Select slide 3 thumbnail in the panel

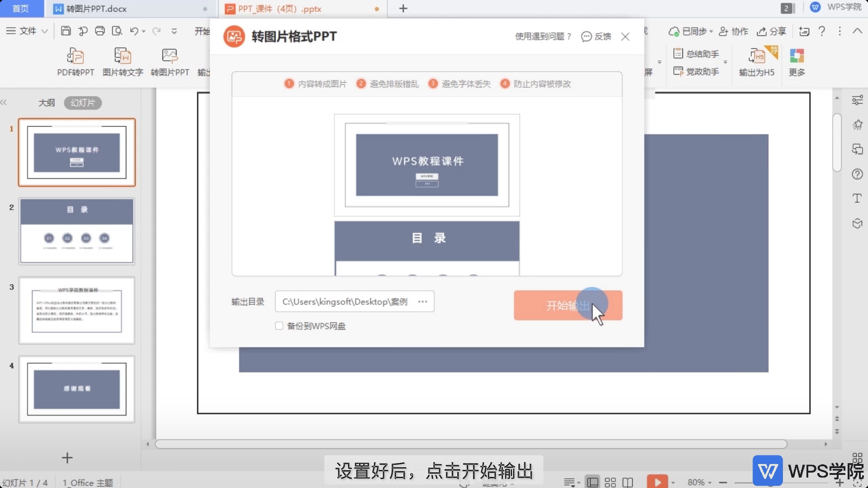click(76, 311)
